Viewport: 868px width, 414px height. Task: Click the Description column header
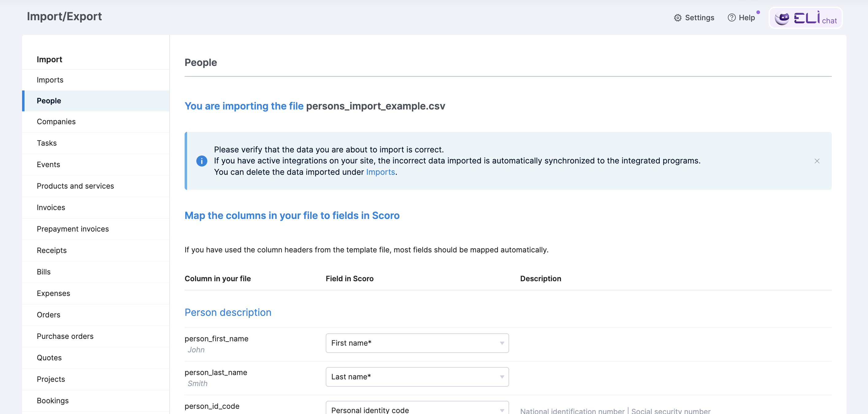point(540,278)
